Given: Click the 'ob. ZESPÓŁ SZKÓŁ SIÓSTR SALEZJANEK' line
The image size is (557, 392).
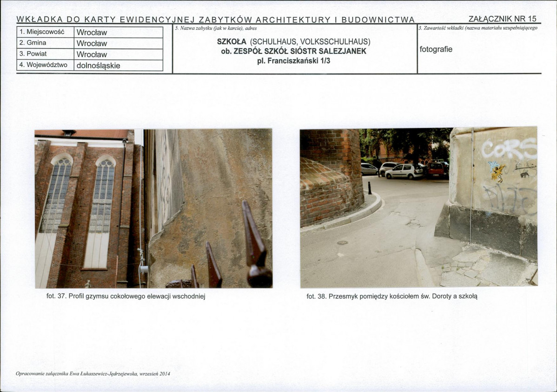Looking at the screenshot, I should [293, 51].
